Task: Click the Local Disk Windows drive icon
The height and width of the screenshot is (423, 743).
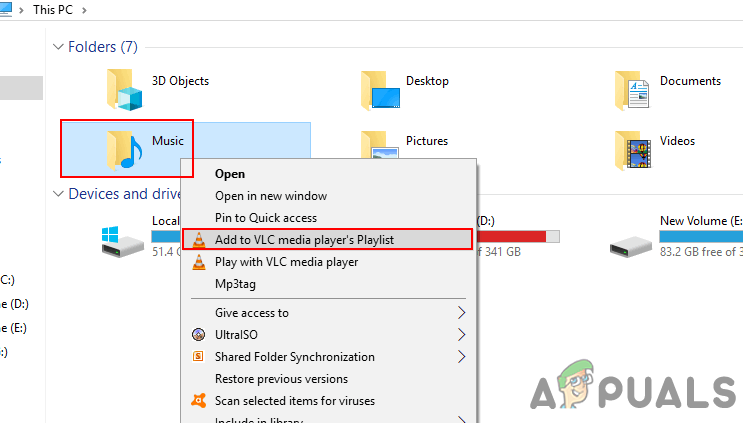Action: pos(122,240)
